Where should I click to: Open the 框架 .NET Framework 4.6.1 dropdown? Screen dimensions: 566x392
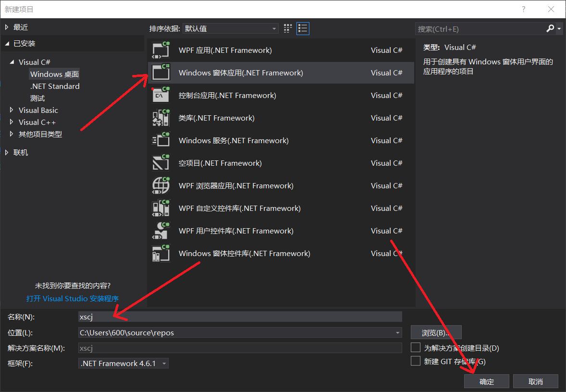(x=123, y=364)
